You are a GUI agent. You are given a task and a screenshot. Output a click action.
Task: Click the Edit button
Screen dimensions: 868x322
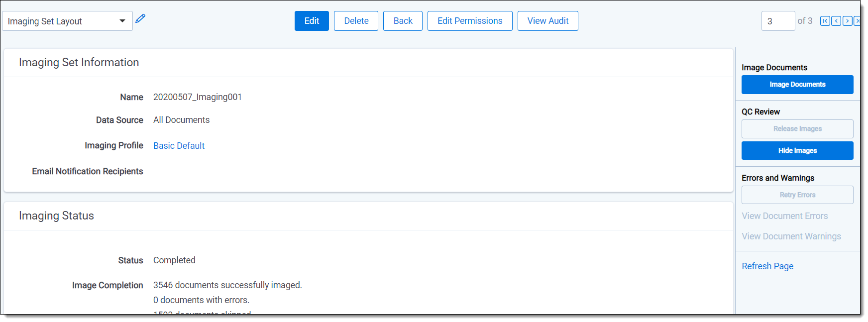[x=312, y=21]
